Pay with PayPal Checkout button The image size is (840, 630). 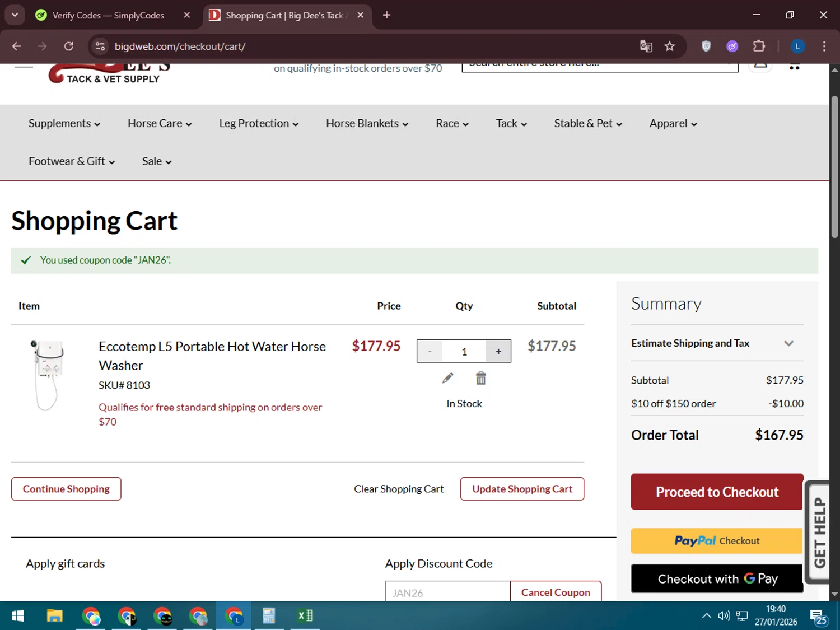click(x=717, y=541)
